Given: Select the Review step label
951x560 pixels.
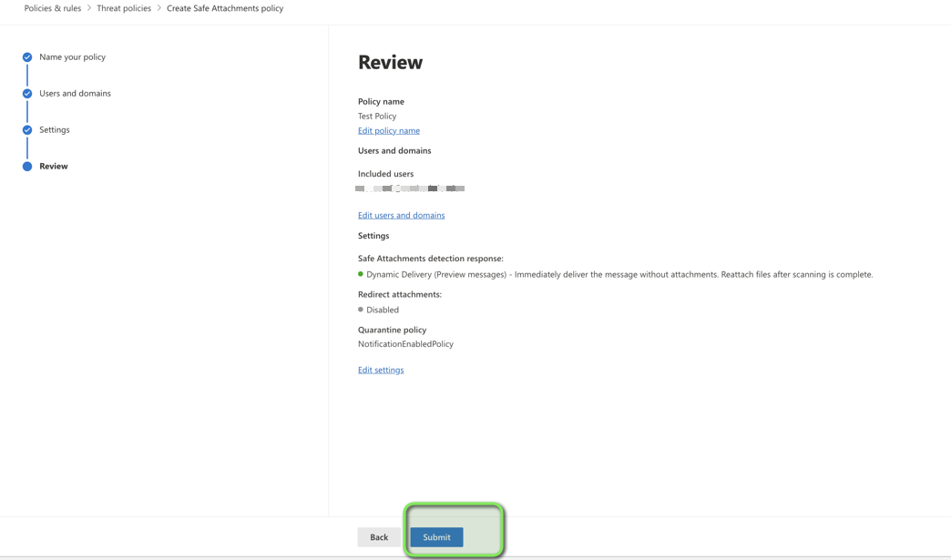Looking at the screenshot, I should coord(54,167).
